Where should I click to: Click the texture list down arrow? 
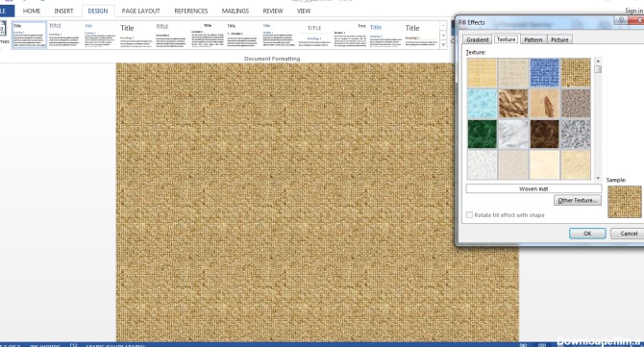598,178
